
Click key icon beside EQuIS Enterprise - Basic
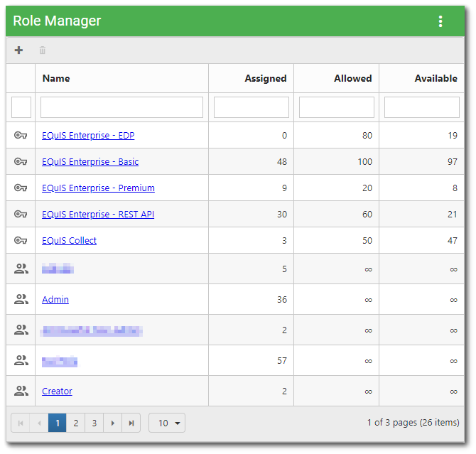(21, 161)
